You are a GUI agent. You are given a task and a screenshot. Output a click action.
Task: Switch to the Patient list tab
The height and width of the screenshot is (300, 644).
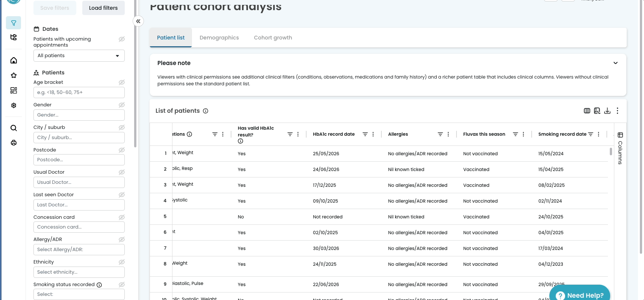171,38
